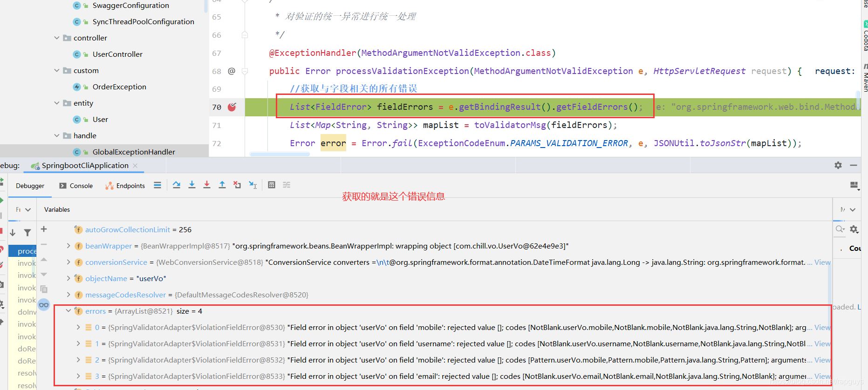Hide the debug tool window
Image resolution: width=868 pixels, height=390 pixels.
[854, 165]
